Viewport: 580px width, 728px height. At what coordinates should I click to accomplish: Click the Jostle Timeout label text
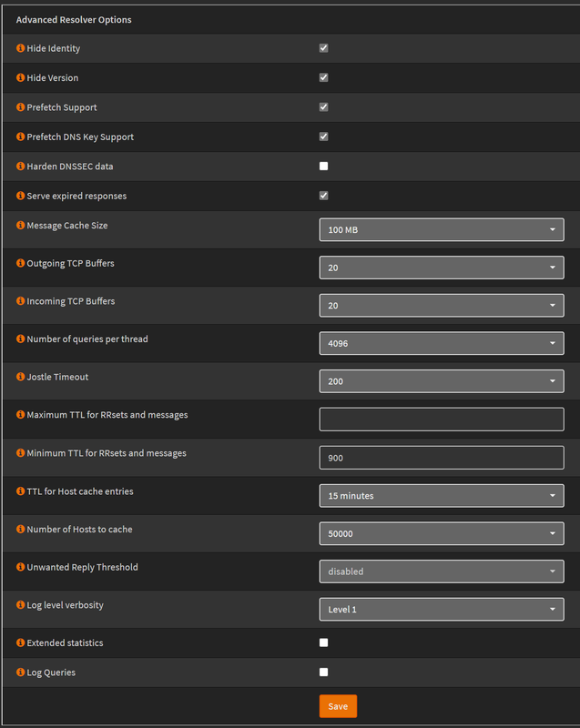click(x=57, y=377)
